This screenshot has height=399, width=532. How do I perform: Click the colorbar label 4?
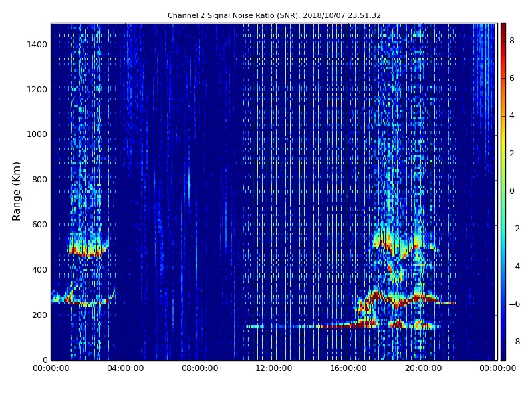click(512, 116)
